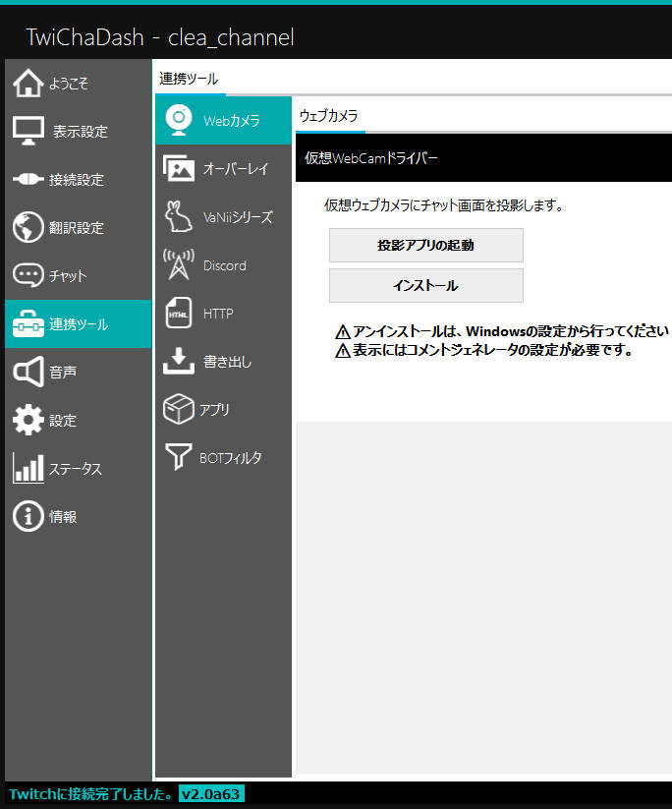
Task: Click the コメントジェネレータ warning line
Action: [492, 350]
